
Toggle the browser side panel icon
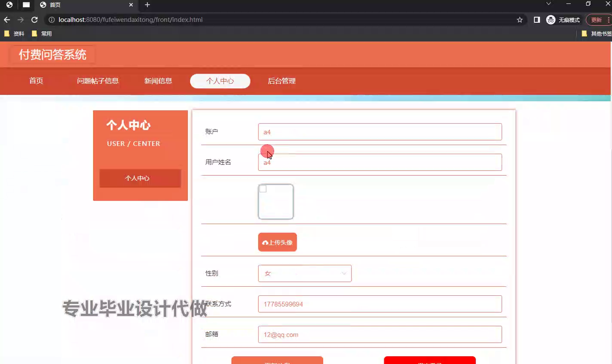[537, 20]
